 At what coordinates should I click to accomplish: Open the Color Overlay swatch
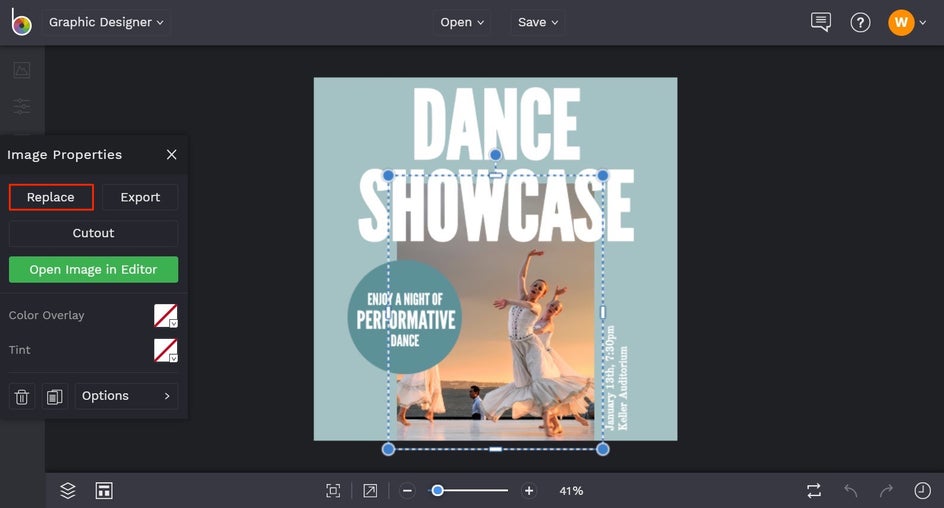click(165, 316)
